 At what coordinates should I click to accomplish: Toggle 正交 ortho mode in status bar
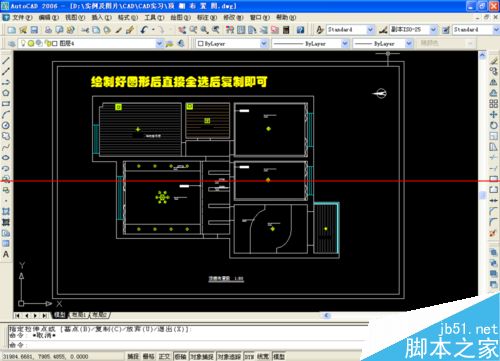[164, 356]
